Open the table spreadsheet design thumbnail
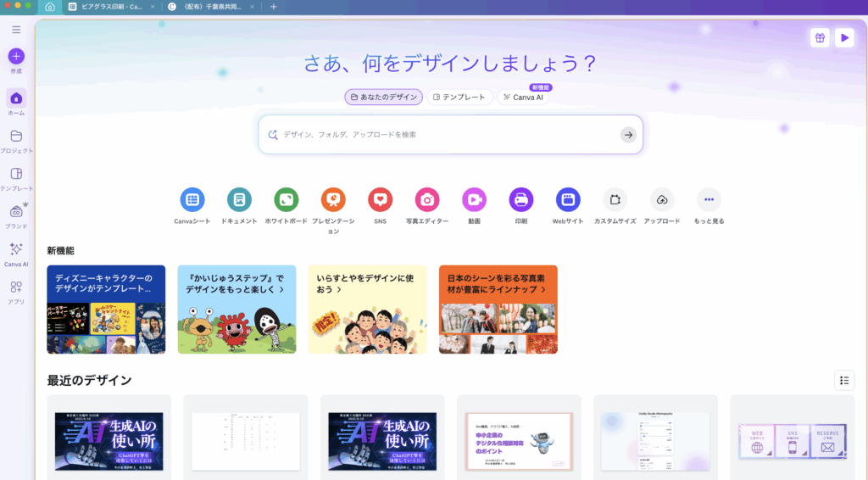Screen dimensions: 868x480 point(246,441)
